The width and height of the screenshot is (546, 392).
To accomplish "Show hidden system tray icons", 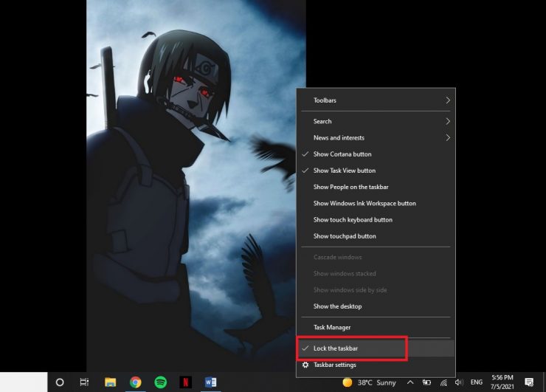I will pyautogui.click(x=410, y=382).
